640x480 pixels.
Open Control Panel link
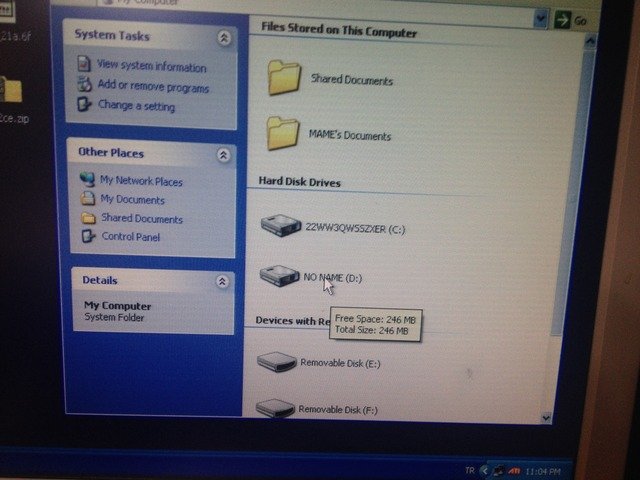click(130, 237)
